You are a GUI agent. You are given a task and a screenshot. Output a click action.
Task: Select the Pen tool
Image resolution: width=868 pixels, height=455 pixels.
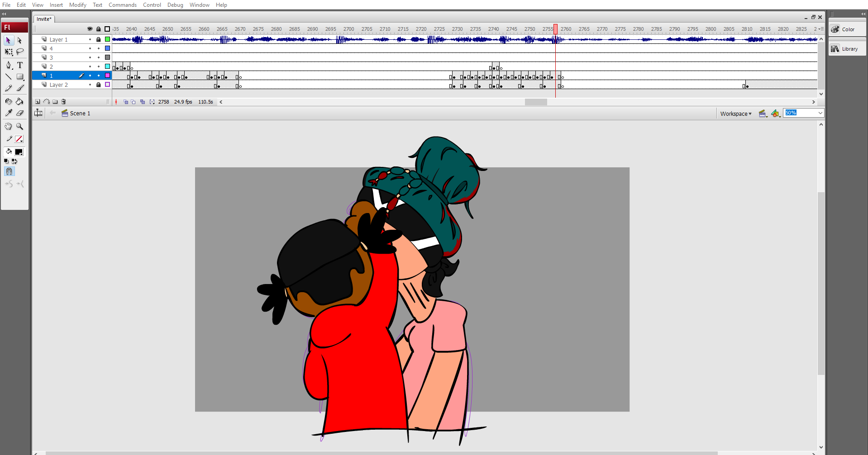9,65
